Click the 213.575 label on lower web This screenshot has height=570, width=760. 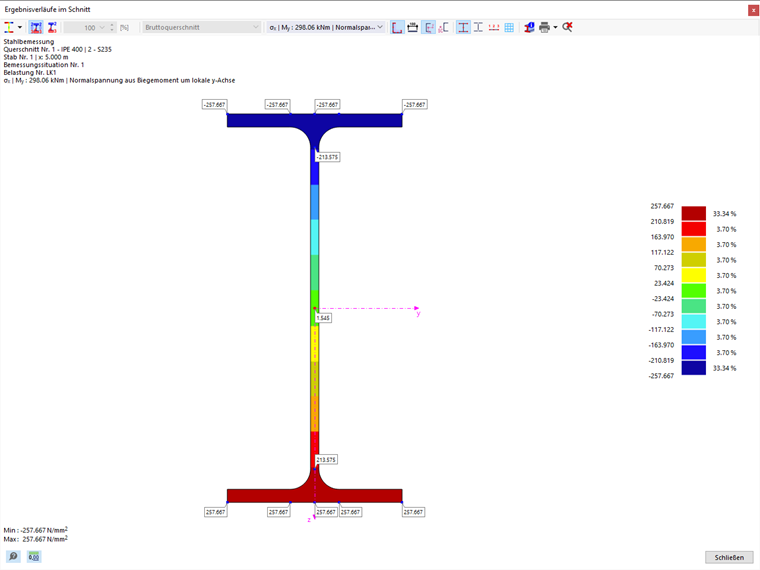[x=326, y=459]
